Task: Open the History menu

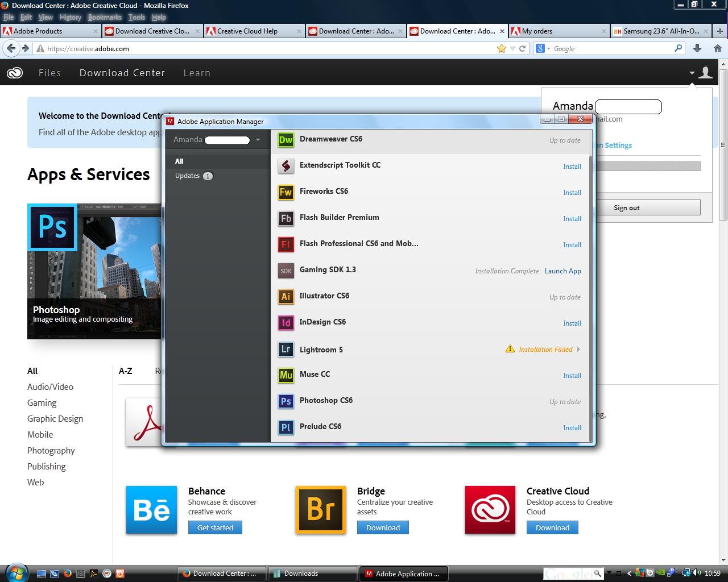Action: tap(70, 18)
